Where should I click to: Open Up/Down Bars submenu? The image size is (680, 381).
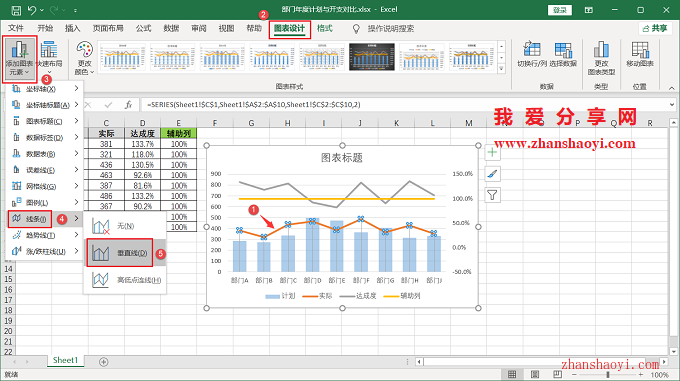(x=44, y=251)
